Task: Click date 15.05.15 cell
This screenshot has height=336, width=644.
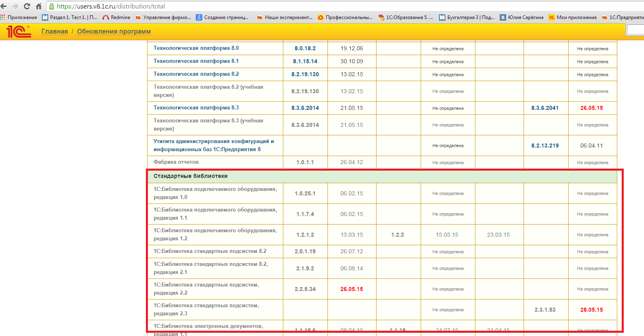Action: coord(447,235)
